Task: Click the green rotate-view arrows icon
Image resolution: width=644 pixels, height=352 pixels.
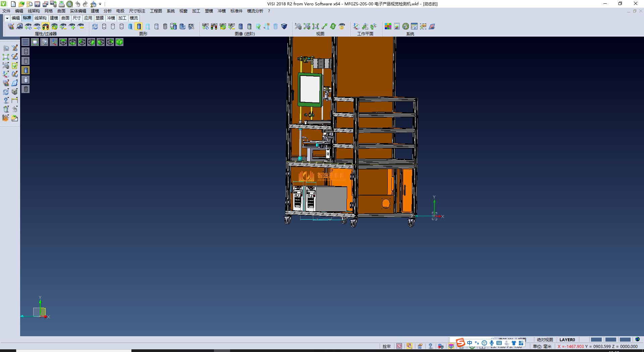Action: tap(333, 27)
